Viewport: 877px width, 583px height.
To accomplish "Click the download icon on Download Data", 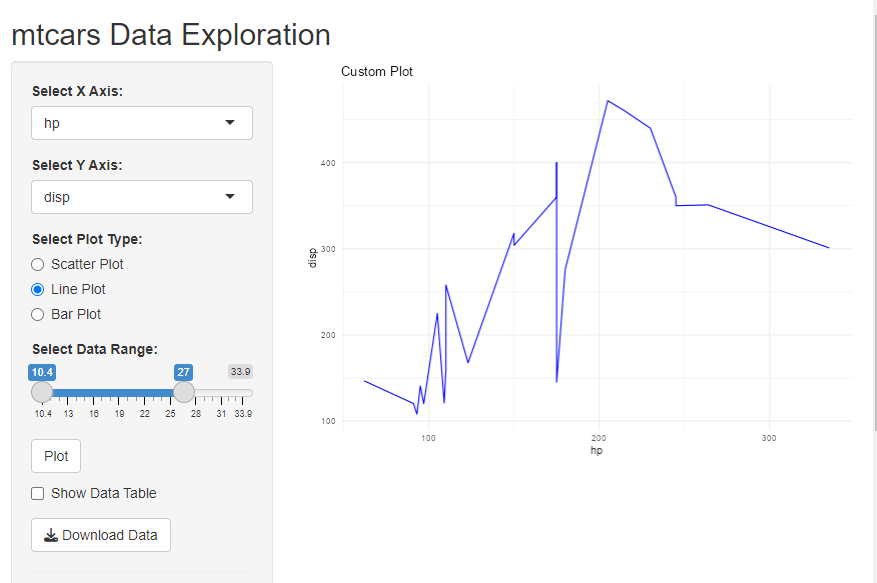I will (x=51, y=535).
